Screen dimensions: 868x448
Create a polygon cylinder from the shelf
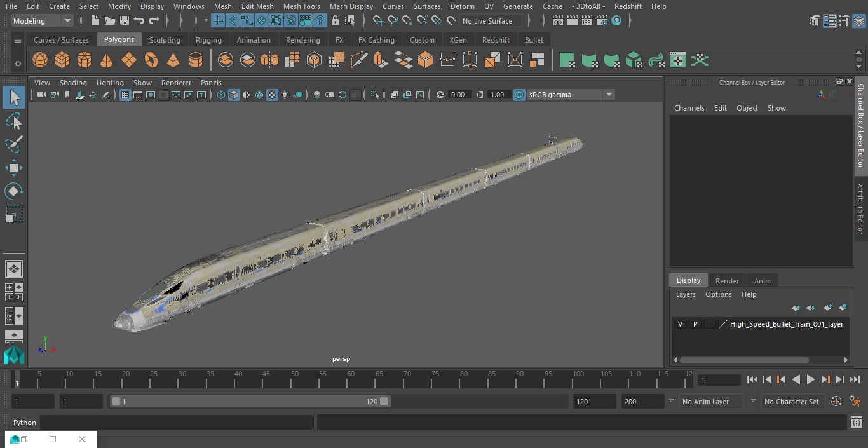[x=85, y=60]
